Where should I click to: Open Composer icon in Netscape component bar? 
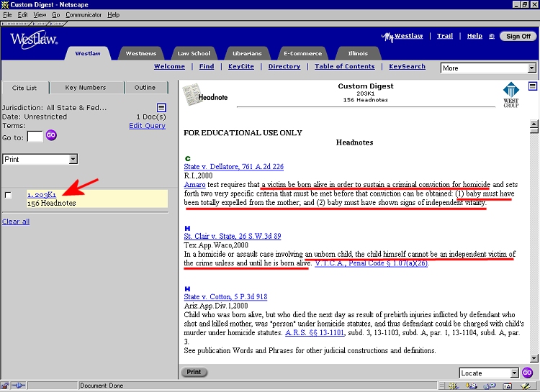point(526,386)
